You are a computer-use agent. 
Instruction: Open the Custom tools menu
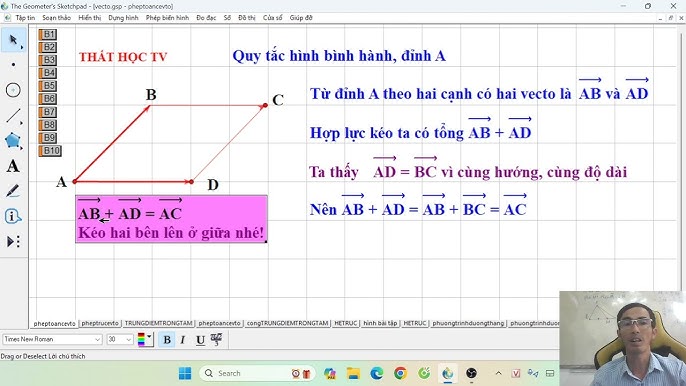click(x=14, y=242)
